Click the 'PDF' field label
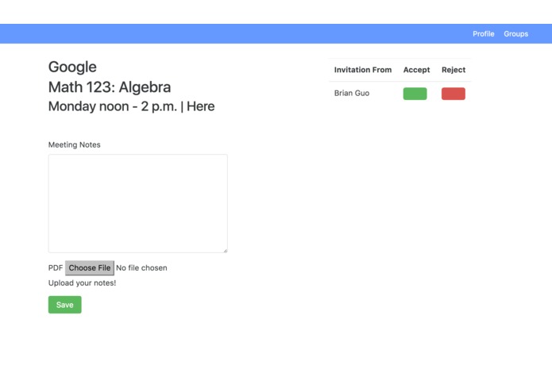This screenshot has width=552, height=392. pos(56,268)
